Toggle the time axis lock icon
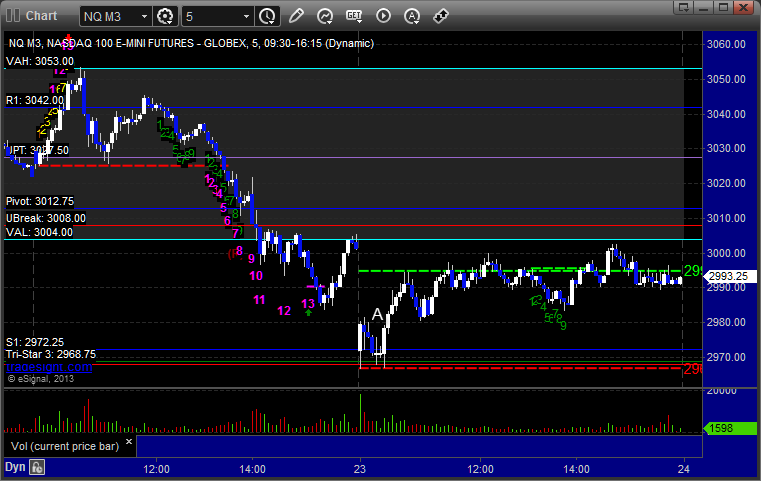This screenshot has height=481, width=761. (37, 467)
